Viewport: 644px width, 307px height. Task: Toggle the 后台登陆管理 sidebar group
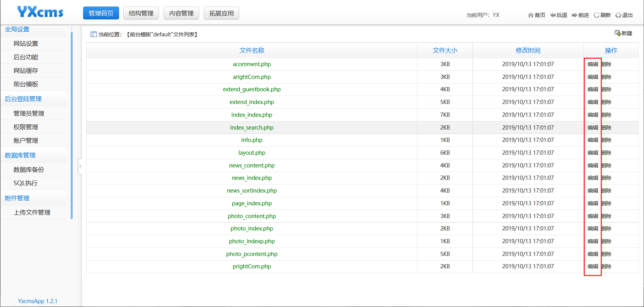click(23, 99)
